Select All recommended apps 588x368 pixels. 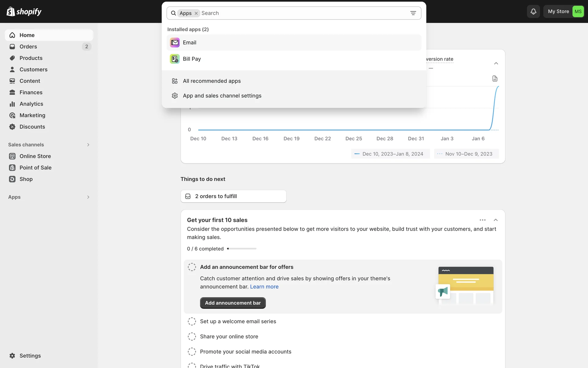212,81
